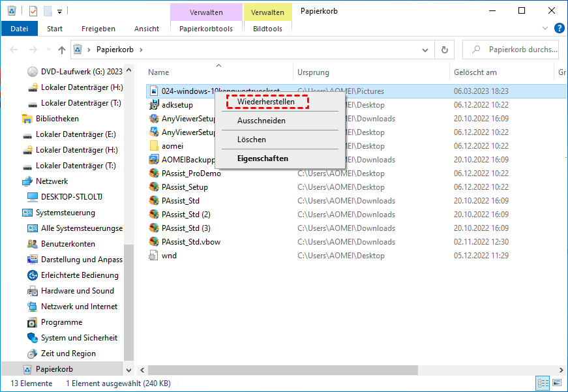Select the PAssist_Std.vbow file name
Image resolution: width=568 pixels, height=392 pixels.
(191, 242)
